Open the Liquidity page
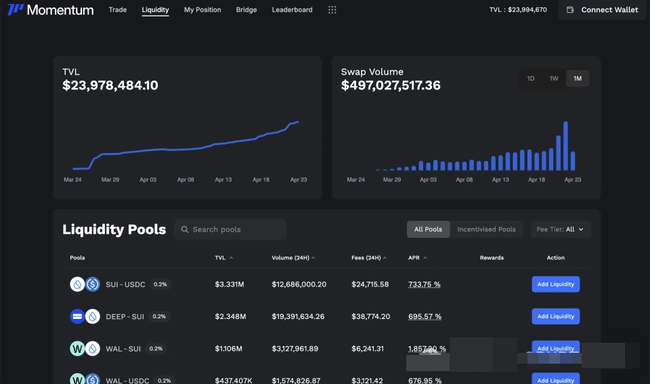650x384 pixels. (155, 10)
